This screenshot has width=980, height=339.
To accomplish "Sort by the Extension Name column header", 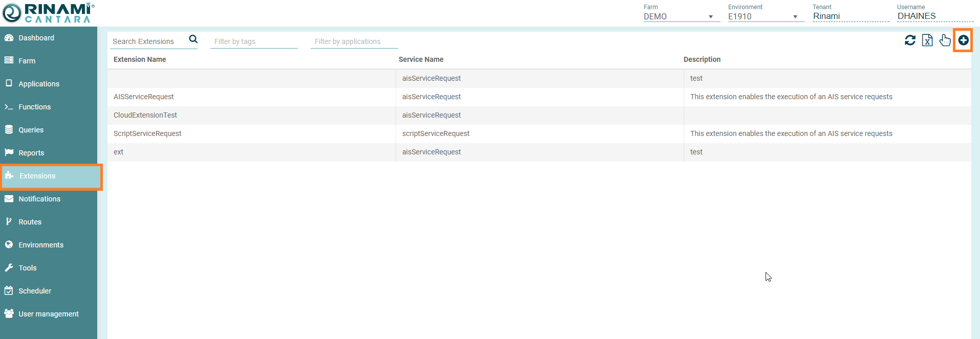I will coord(140,59).
